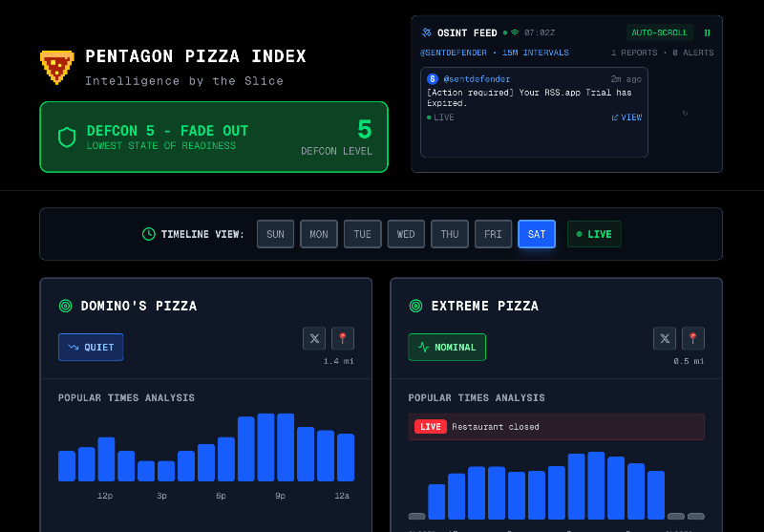764x532 pixels.
Task: Select the SUN timeline day
Action: [275, 234]
